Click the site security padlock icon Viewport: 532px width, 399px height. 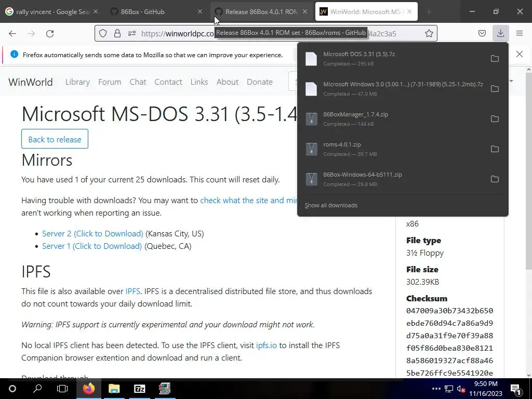117,33
